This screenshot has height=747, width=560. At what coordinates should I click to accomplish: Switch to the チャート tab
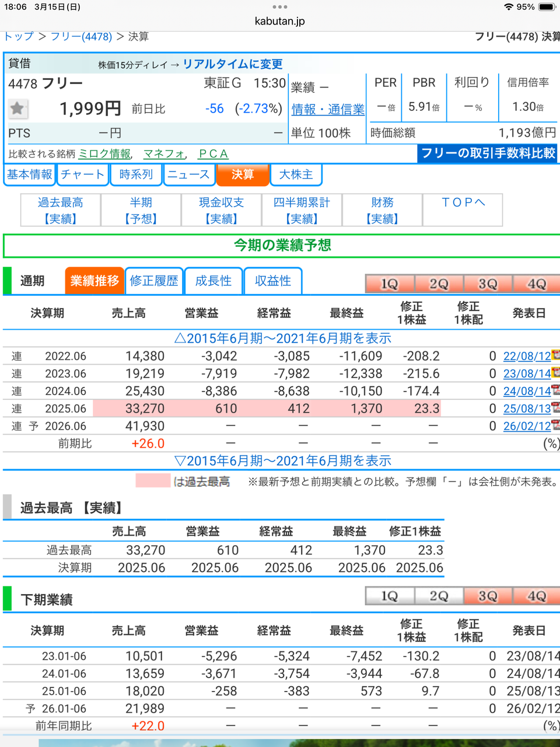click(x=82, y=174)
